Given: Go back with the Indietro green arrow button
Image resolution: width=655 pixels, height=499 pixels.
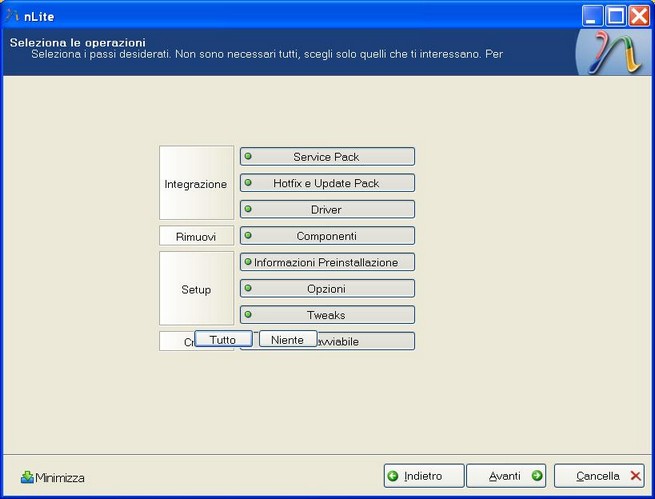Looking at the screenshot, I should point(425,476).
